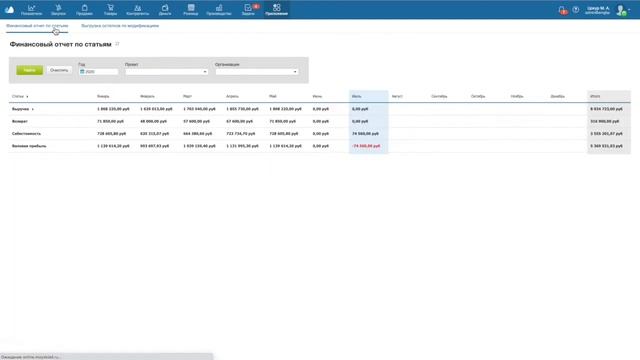Open the Контрагенты section in top bar

138,10
